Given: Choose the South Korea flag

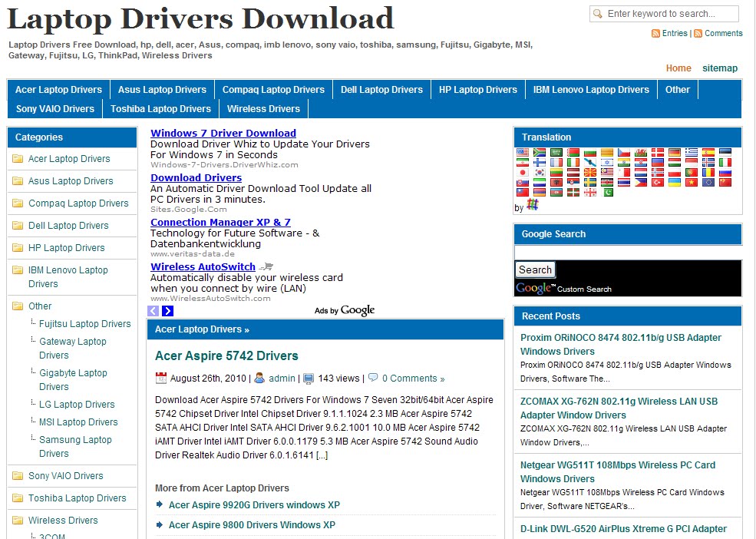Looking at the screenshot, I should click(540, 172).
